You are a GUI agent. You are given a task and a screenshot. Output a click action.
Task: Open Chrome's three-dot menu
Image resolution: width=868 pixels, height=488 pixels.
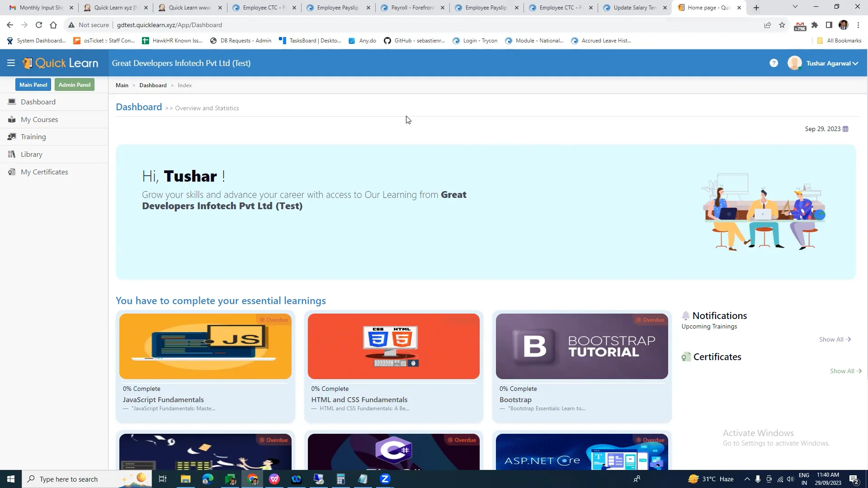coord(858,25)
